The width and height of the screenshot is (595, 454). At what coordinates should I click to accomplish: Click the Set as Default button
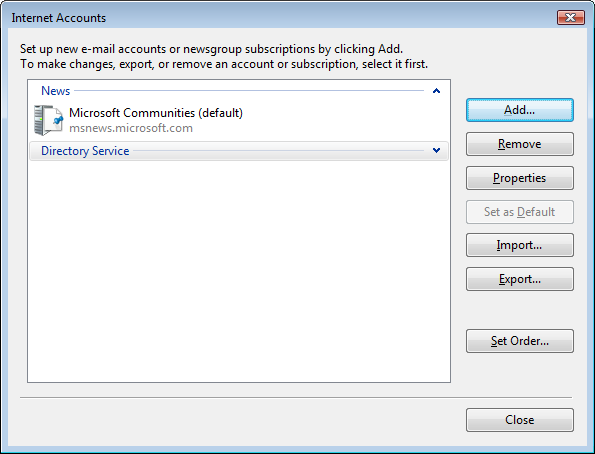(x=519, y=212)
